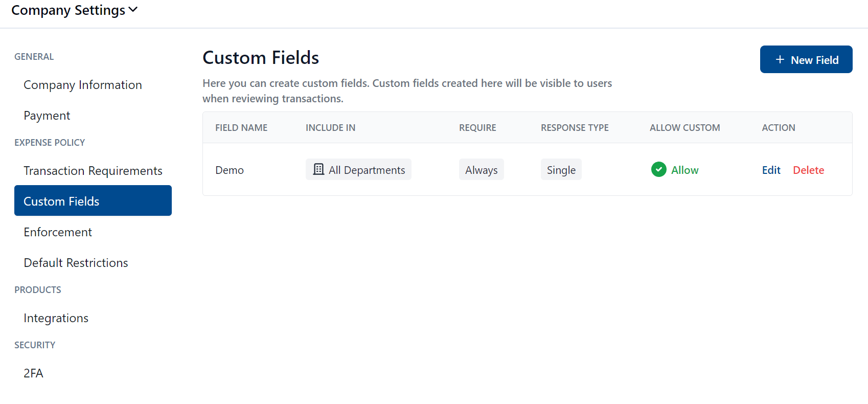Edit the Demo custom field

click(771, 170)
